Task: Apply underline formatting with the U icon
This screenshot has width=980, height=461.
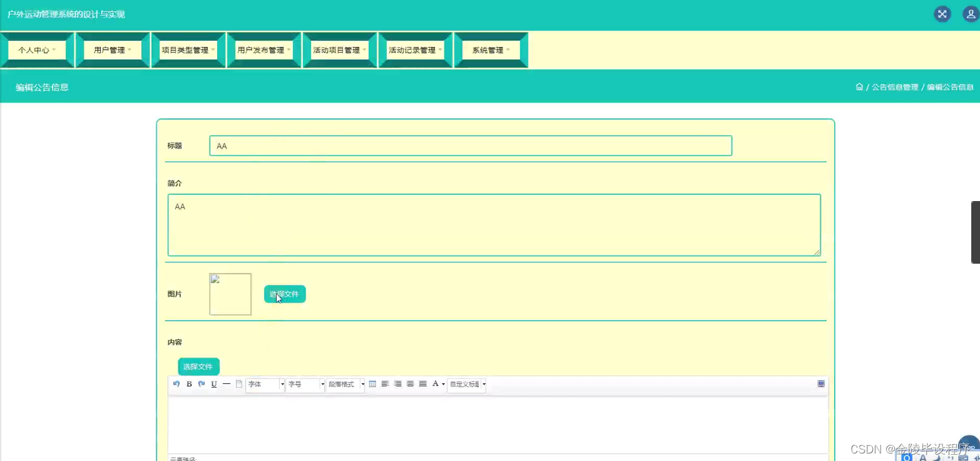Action: click(214, 384)
